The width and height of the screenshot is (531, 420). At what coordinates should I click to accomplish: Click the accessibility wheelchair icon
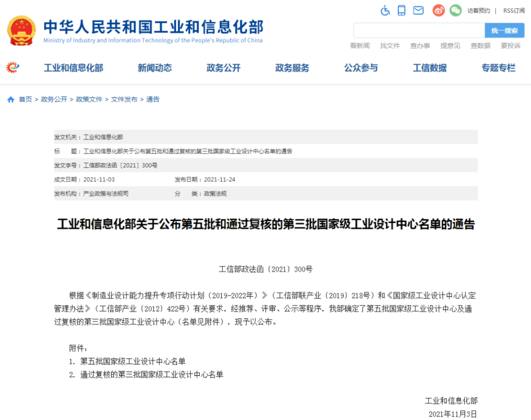(x=385, y=11)
